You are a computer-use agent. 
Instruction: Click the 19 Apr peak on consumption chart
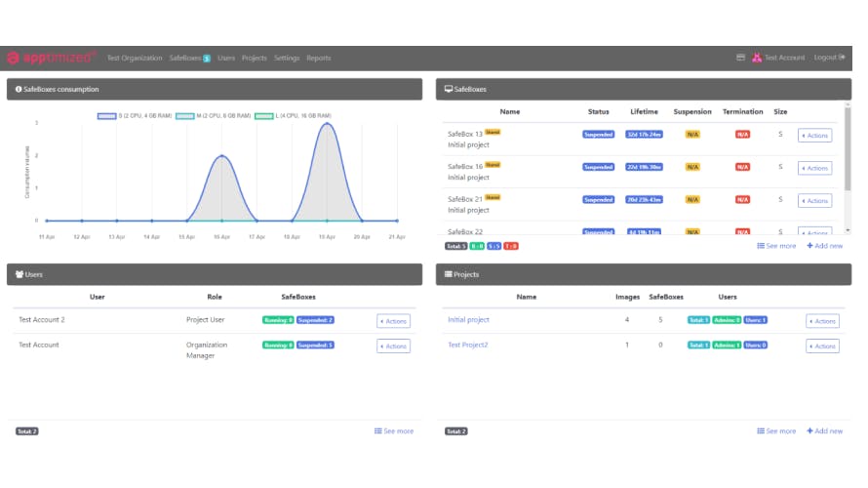click(327, 124)
